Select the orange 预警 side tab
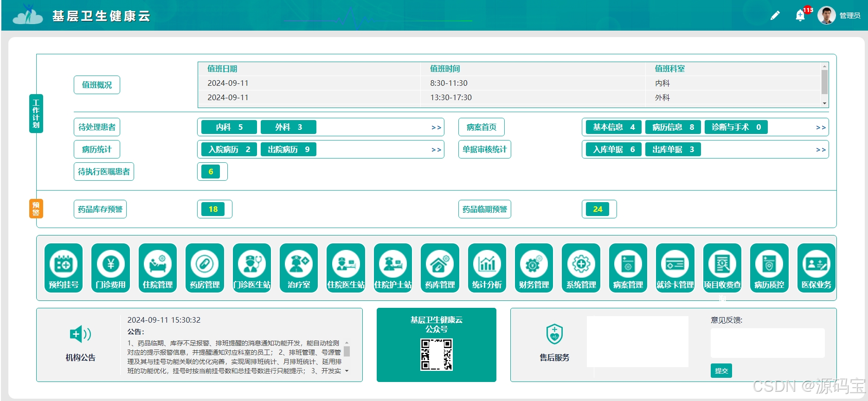Viewport: 868px width, 401px height. point(36,209)
